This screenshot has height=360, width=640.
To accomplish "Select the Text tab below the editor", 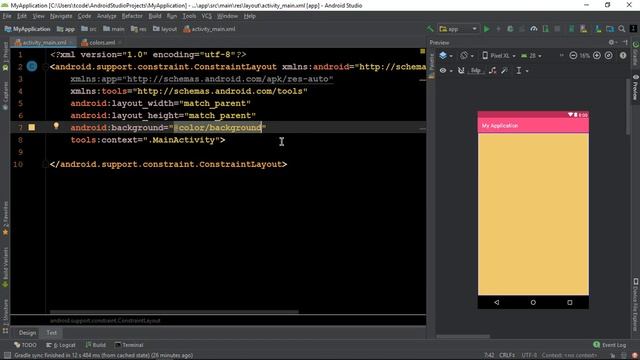I will click(51, 333).
